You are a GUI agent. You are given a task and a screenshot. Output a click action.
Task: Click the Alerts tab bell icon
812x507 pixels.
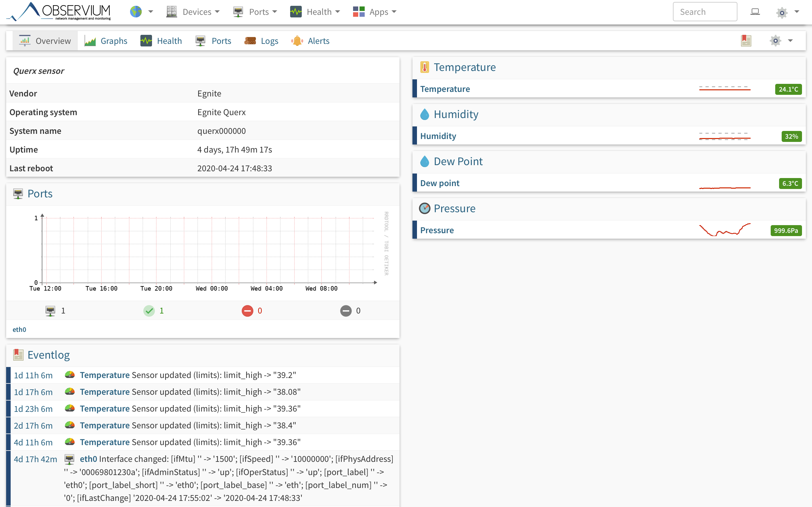pyautogui.click(x=297, y=41)
